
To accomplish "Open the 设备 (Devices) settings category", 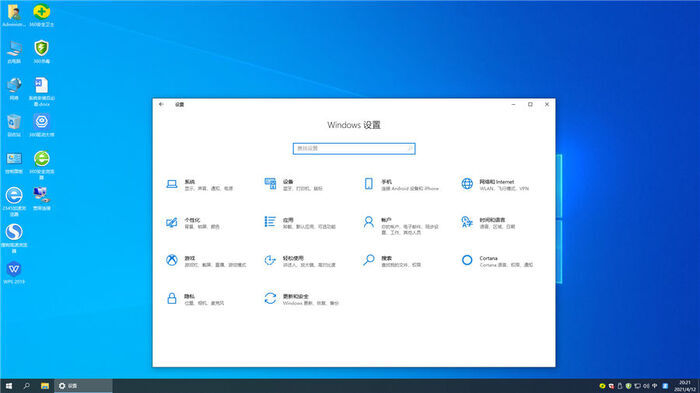I will coord(293,184).
